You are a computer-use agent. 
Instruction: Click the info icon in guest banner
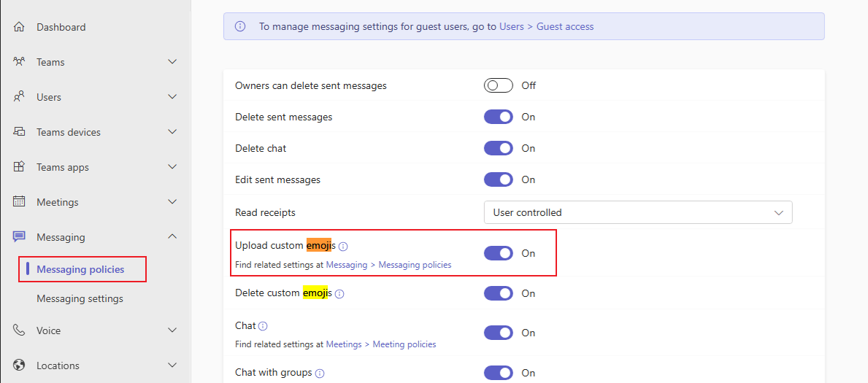coord(239,26)
